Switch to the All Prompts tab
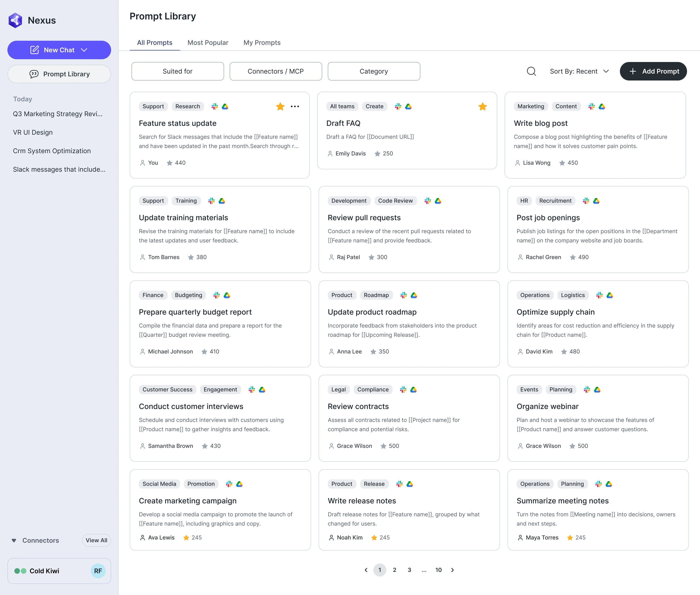This screenshot has height=595, width=700. [155, 43]
